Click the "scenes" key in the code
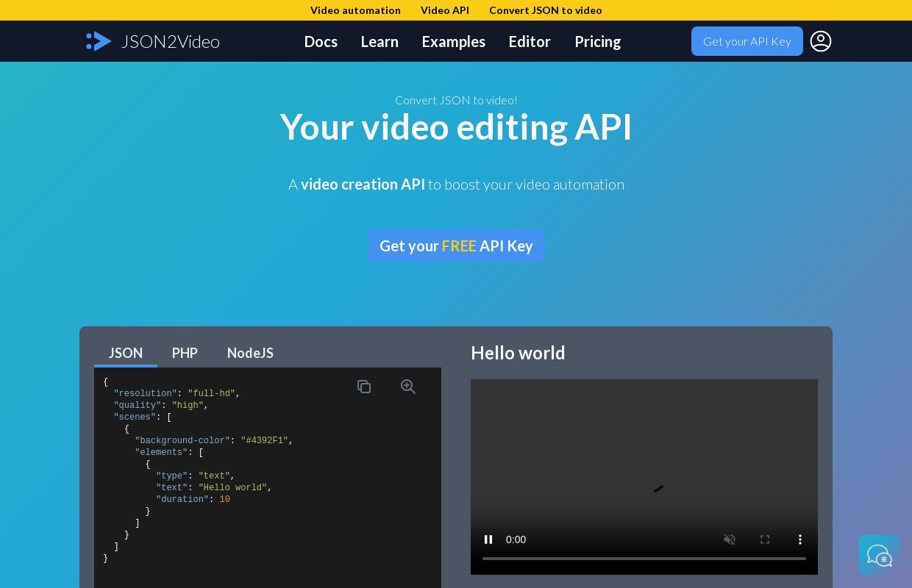 pos(135,417)
